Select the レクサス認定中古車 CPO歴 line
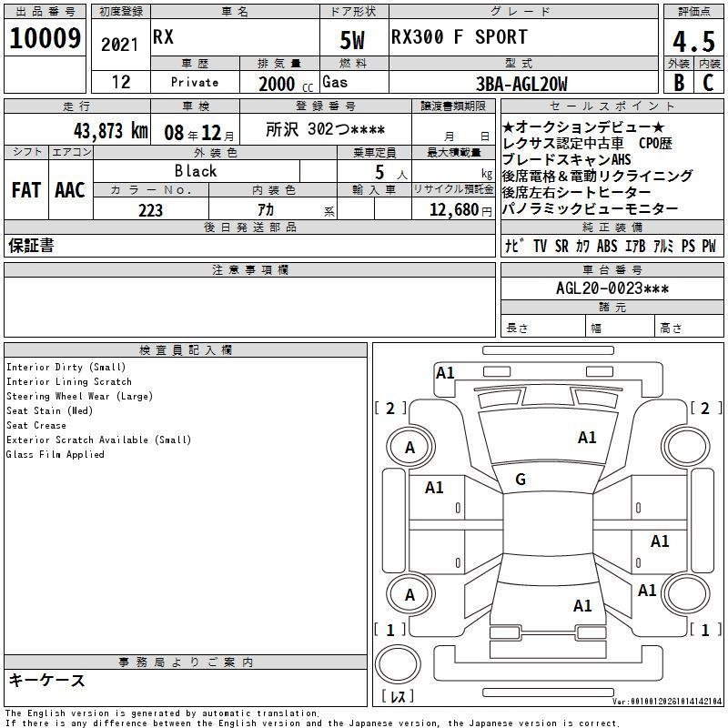 pos(587,143)
